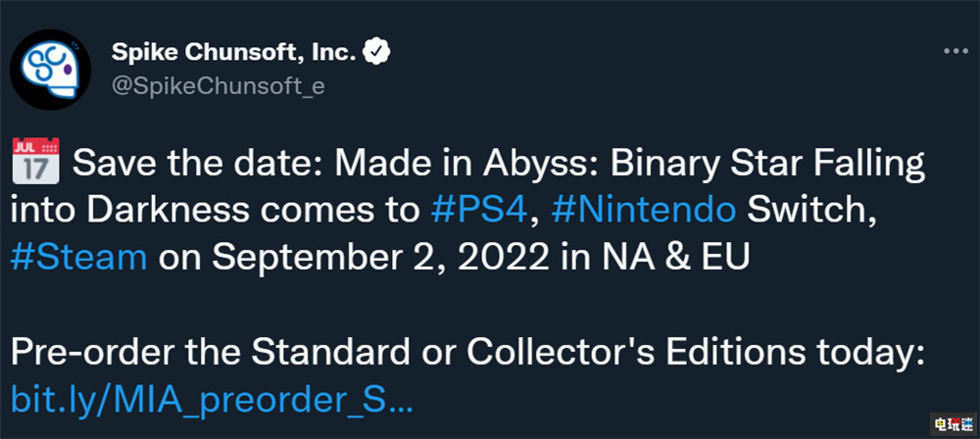Click the "Made in Abyss" title text
The image size is (980, 439).
pyautogui.click(x=402, y=166)
